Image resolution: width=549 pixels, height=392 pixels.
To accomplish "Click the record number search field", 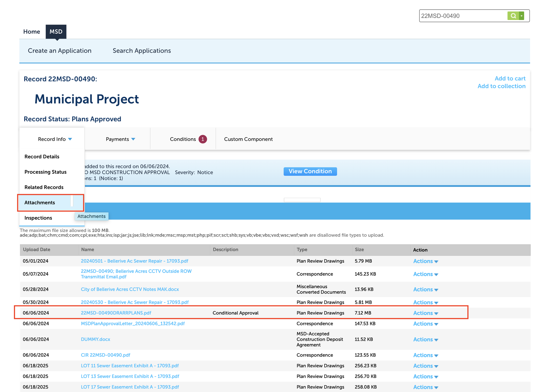I will point(462,16).
